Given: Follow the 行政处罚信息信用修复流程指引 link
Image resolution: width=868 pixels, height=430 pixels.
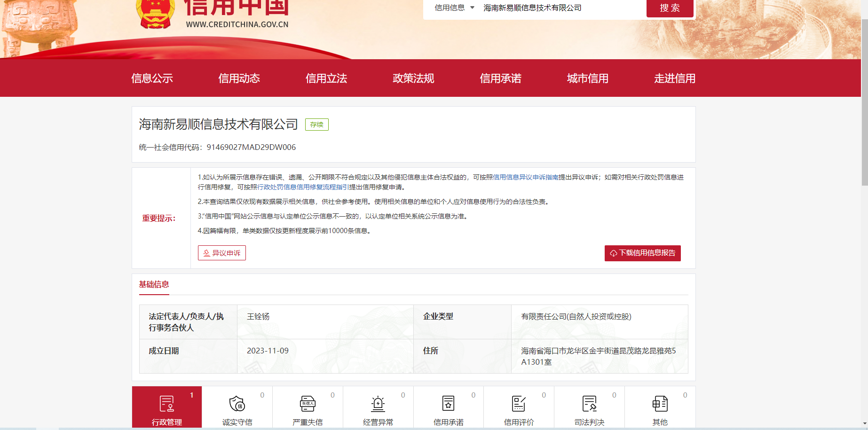Looking at the screenshot, I should (303, 187).
